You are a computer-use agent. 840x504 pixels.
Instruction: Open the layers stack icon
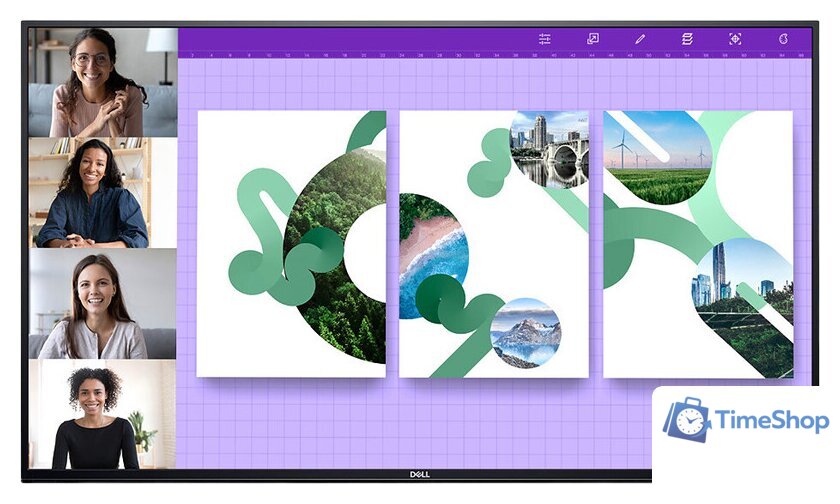pos(687,39)
